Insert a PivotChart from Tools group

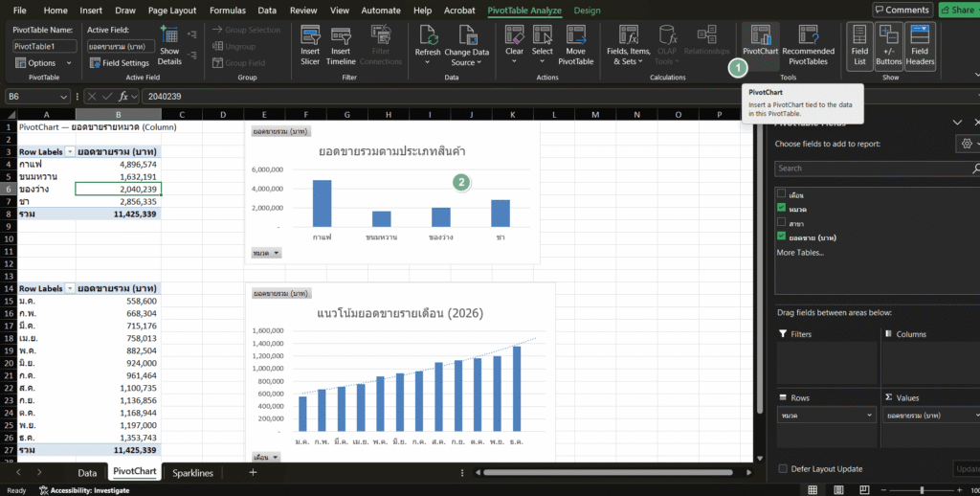[x=760, y=46]
